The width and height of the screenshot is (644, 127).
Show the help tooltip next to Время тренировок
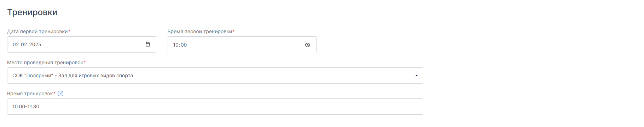tap(60, 93)
